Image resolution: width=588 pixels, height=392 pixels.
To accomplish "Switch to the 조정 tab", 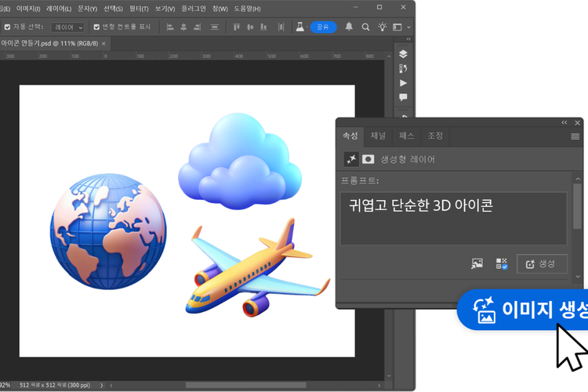I will pyautogui.click(x=435, y=136).
